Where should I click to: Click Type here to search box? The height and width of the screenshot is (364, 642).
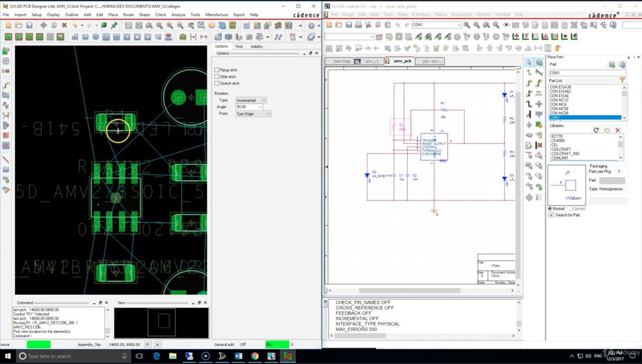74,356
